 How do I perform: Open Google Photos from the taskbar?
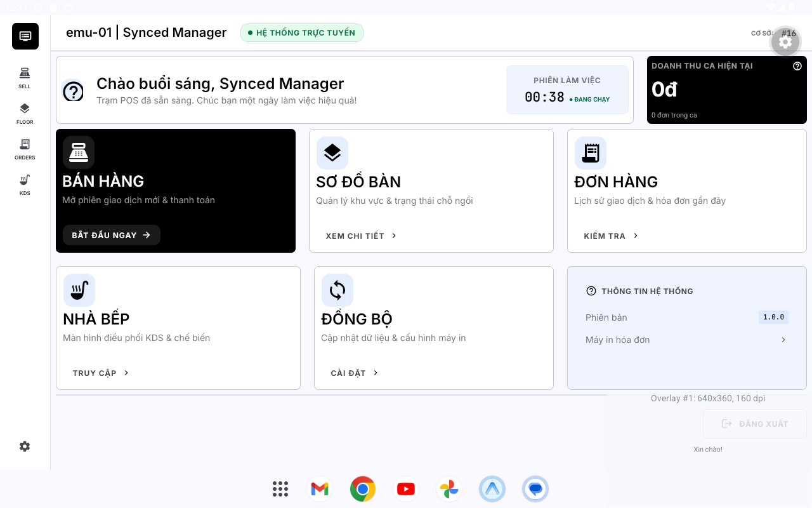[x=449, y=489]
